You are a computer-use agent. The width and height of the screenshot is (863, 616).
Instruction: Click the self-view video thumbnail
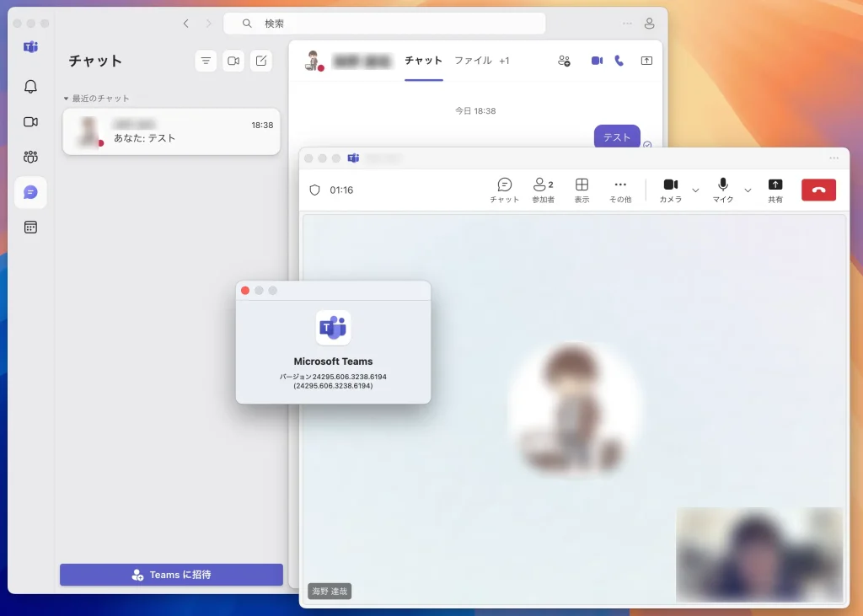pos(759,554)
